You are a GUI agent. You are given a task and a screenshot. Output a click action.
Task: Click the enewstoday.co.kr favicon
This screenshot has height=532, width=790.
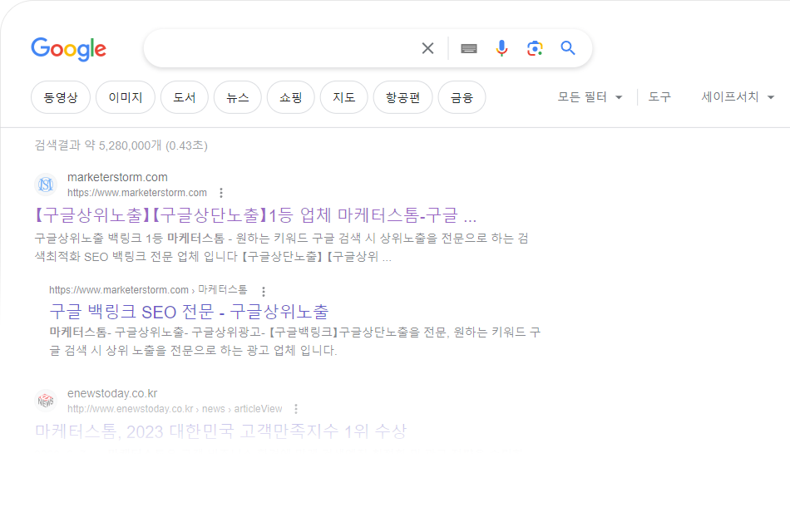(46, 401)
